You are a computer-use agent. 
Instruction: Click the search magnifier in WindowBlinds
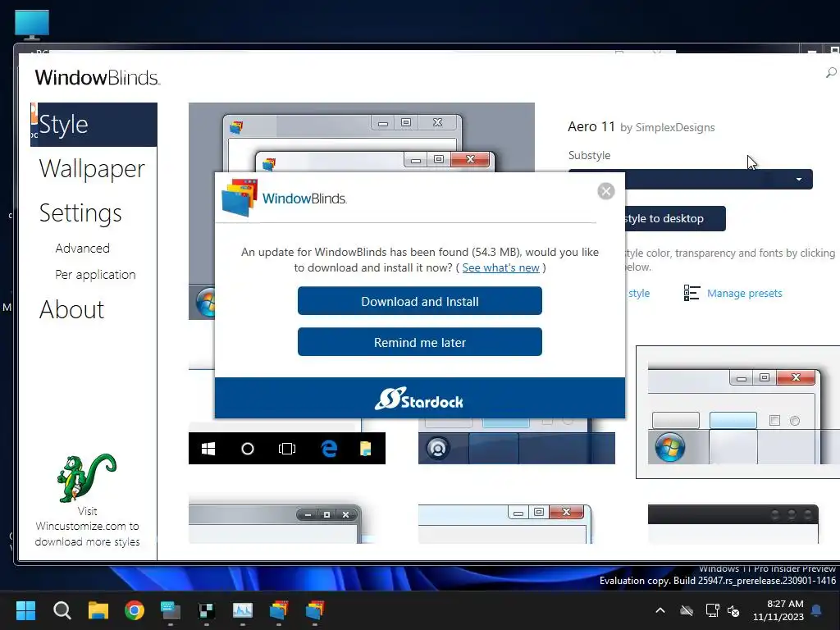point(831,72)
